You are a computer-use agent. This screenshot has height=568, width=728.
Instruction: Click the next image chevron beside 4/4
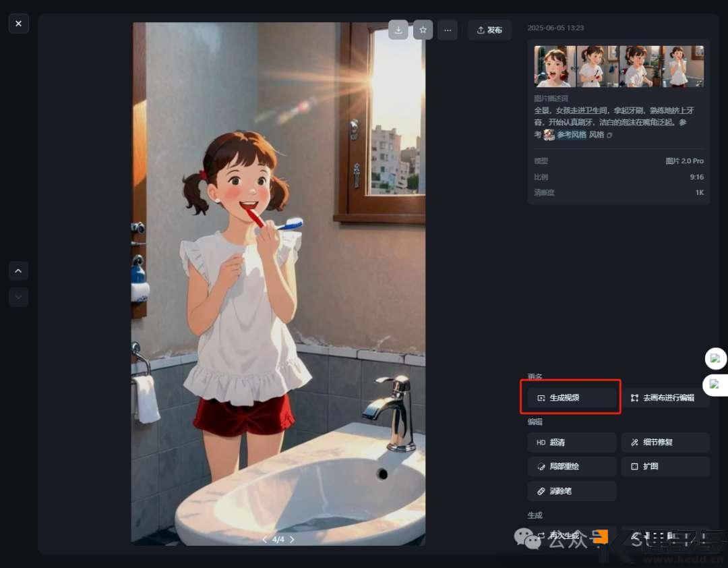point(292,540)
